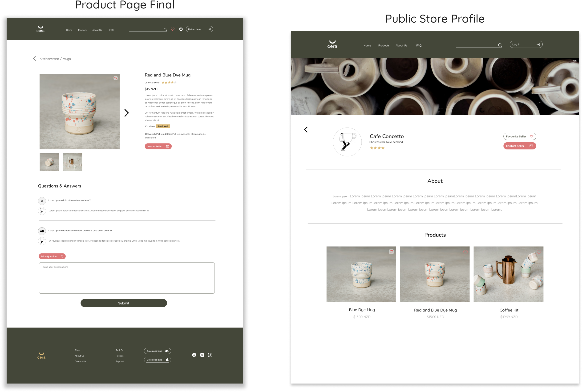Click the user account icon in header

[181, 29]
